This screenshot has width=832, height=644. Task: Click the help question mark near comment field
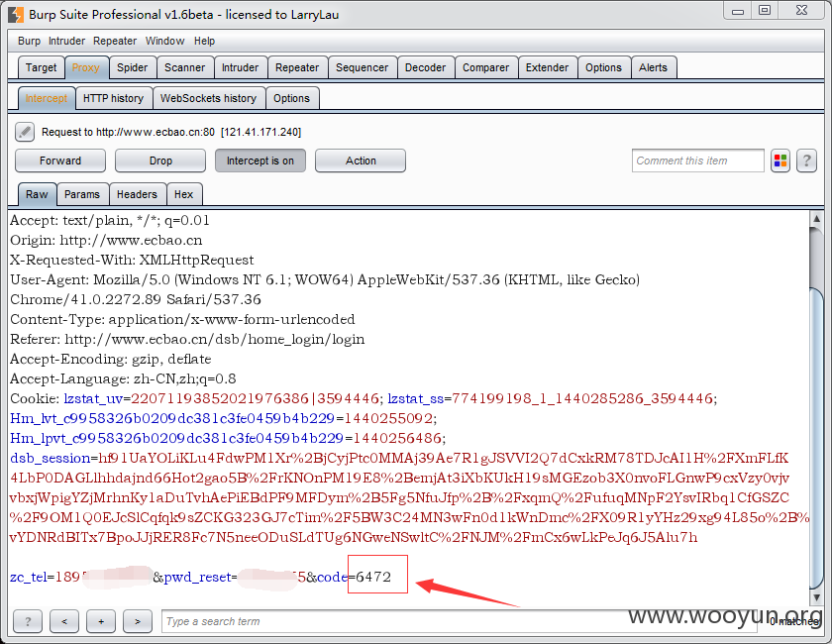pyautogui.click(x=806, y=161)
